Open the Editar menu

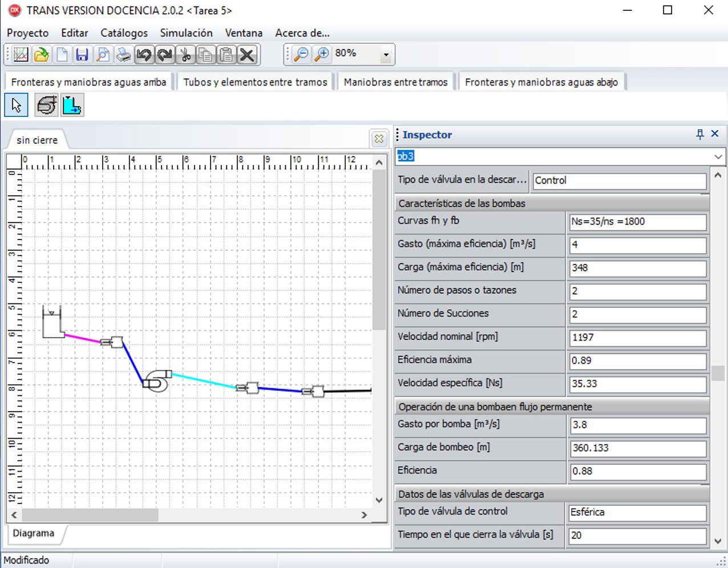coord(75,33)
